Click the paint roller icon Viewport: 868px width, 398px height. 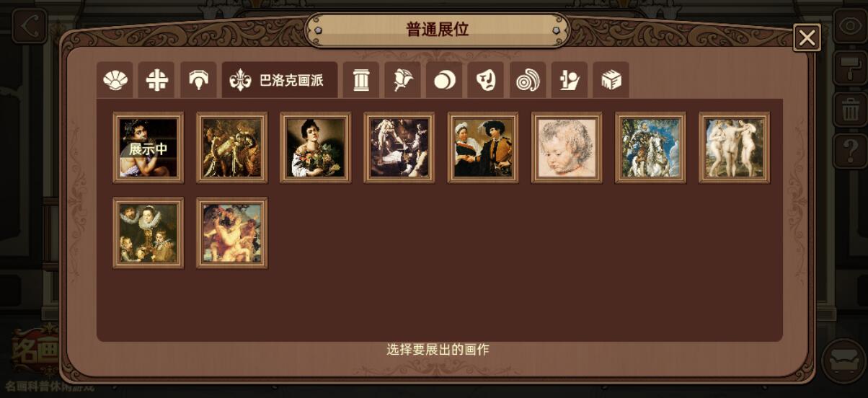[x=850, y=69]
